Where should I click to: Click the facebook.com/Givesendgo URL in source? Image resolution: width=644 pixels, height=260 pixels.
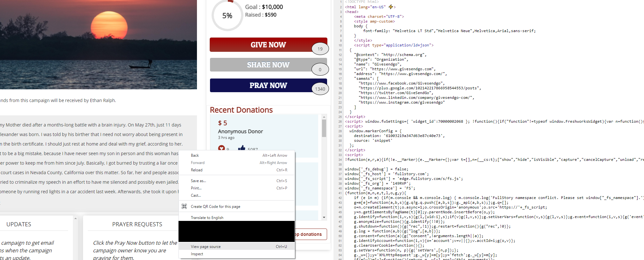(402, 83)
